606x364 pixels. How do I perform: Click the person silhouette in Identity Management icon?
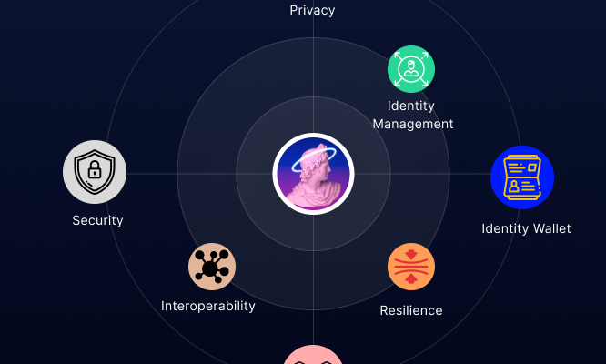point(411,68)
